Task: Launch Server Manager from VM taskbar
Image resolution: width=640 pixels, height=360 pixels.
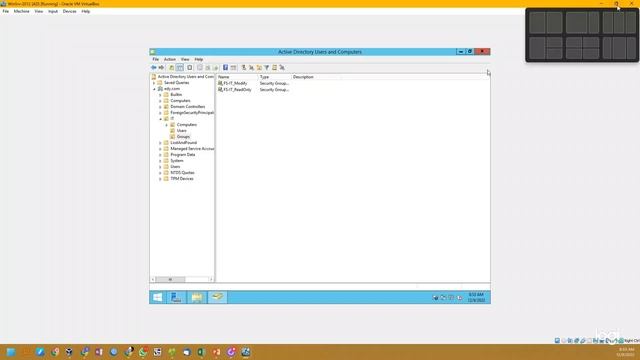Action: 176,297
